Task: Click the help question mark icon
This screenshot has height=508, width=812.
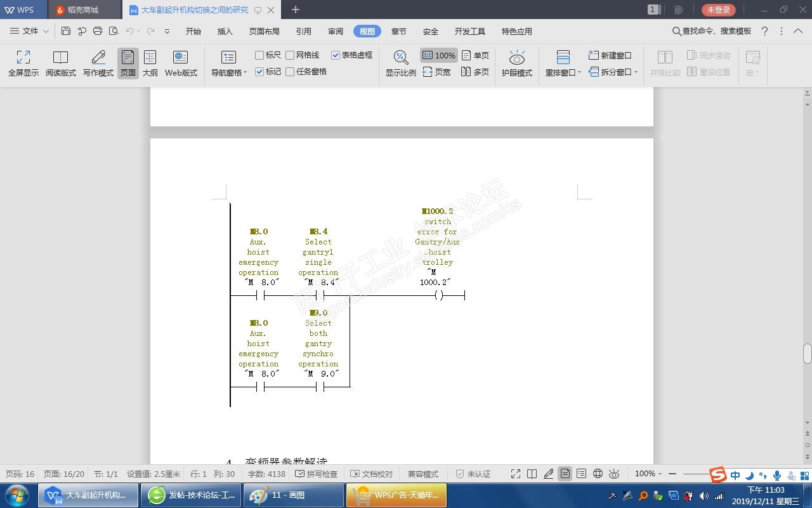Action: (x=764, y=31)
